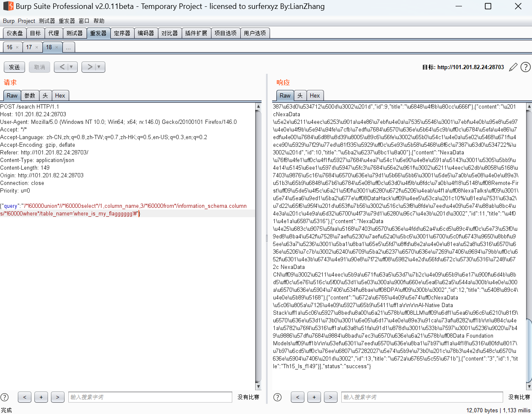Click request search previous match button

coord(25,397)
